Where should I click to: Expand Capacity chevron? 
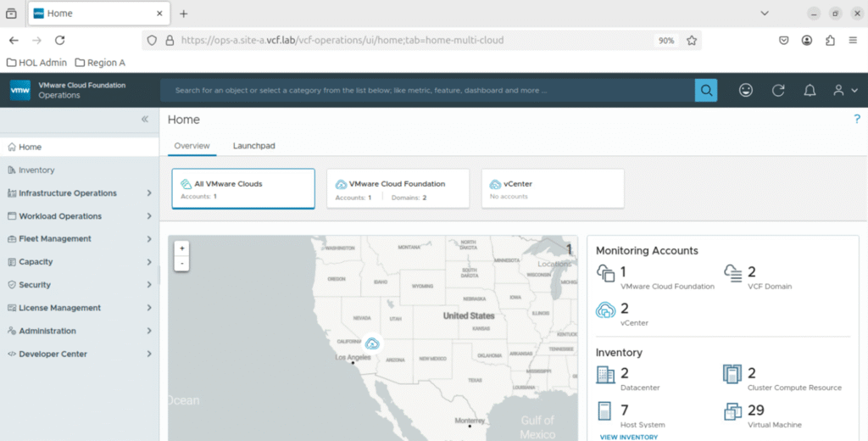(149, 261)
